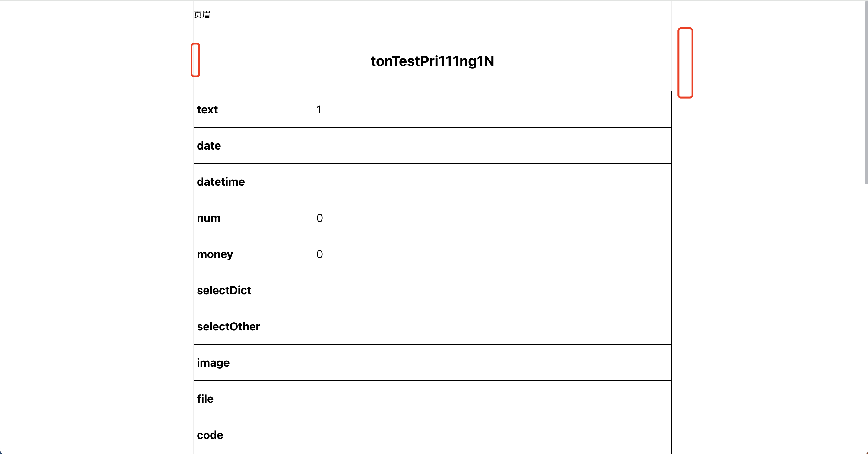Click the "text" label cell
This screenshot has width=868, height=454.
(x=207, y=109)
